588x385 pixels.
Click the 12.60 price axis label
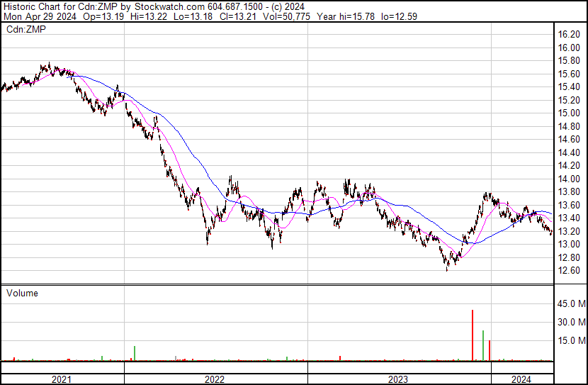[569, 271]
